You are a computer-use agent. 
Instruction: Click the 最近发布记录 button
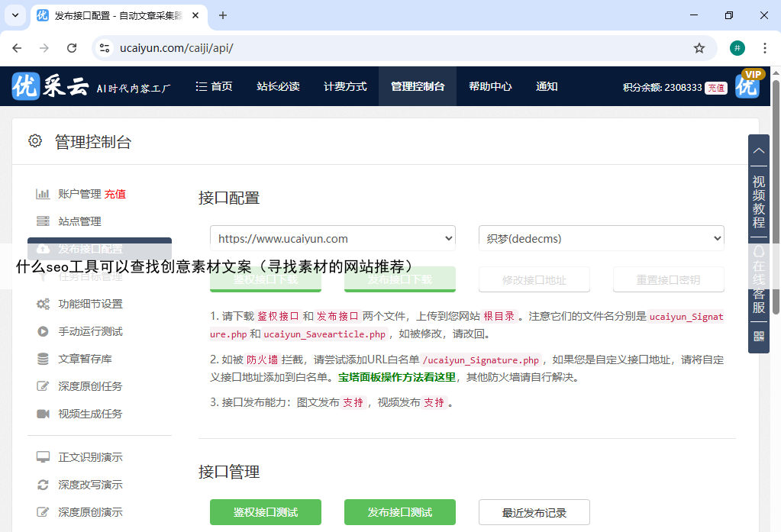534,512
